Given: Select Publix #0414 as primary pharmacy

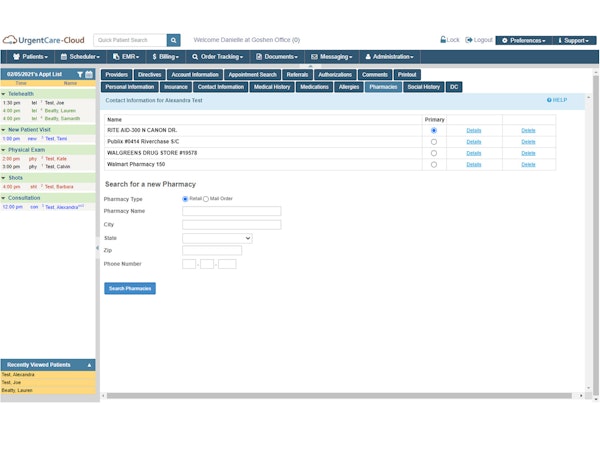Looking at the screenshot, I should 433,142.
